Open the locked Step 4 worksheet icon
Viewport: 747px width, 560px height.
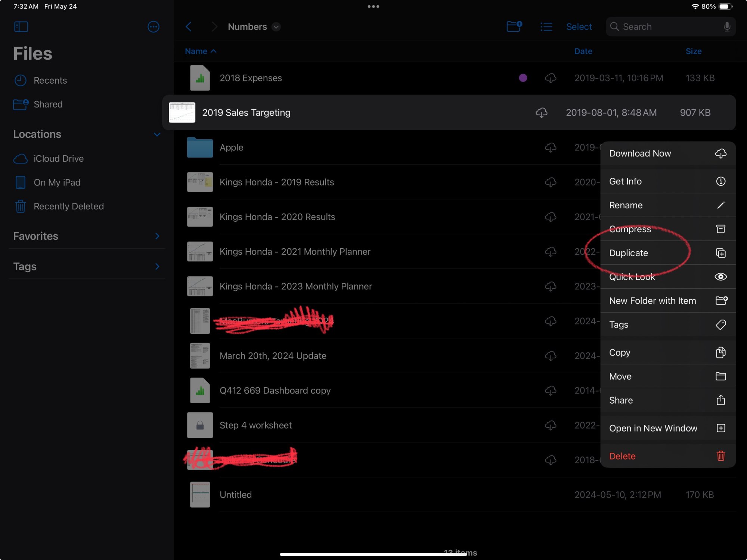coord(200,425)
